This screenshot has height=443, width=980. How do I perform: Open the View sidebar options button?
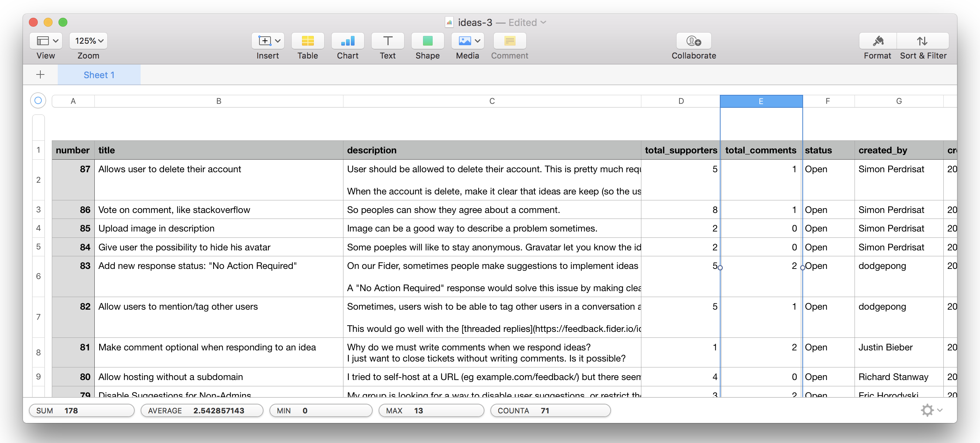point(46,41)
